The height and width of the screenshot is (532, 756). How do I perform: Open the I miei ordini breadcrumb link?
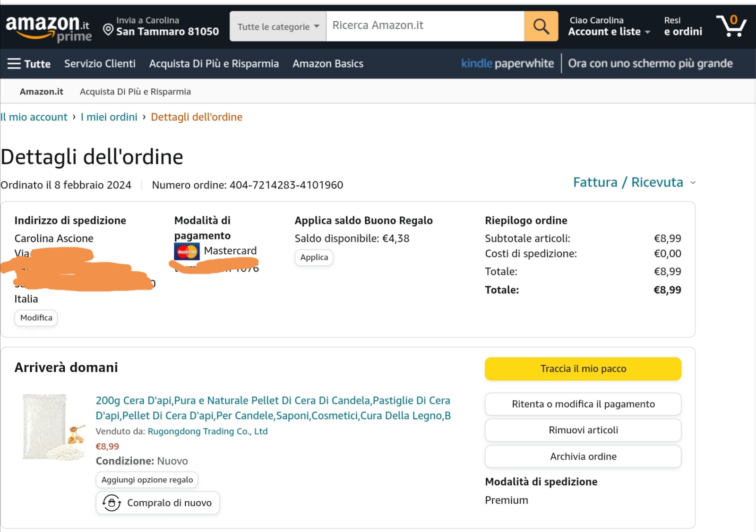[109, 117]
